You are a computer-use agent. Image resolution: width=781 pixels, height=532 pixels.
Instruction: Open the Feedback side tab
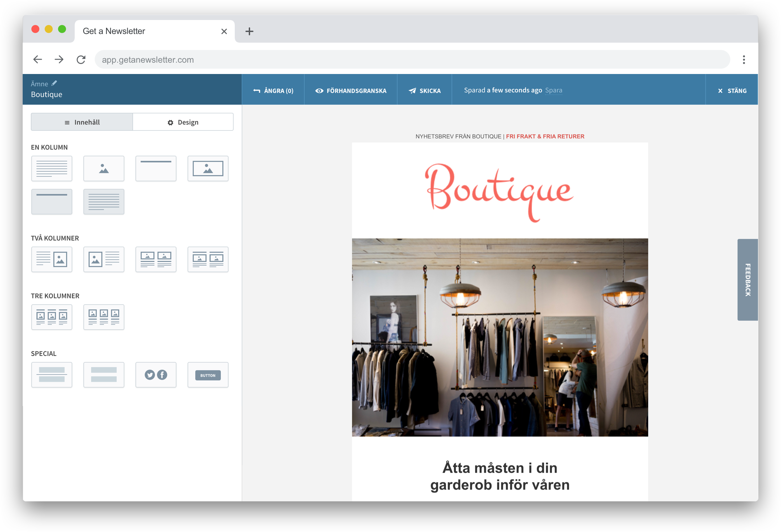(747, 279)
